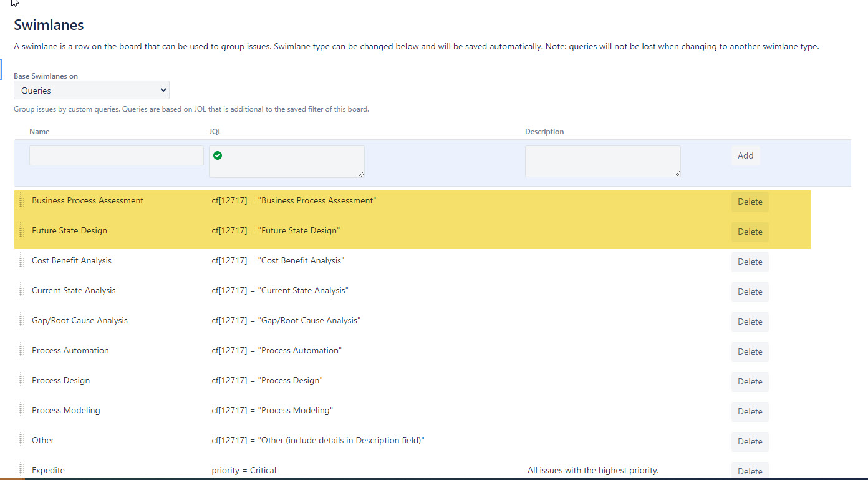Delete the Future State Design swimlane
The height and width of the screenshot is (480, 868).
[750, 232]
